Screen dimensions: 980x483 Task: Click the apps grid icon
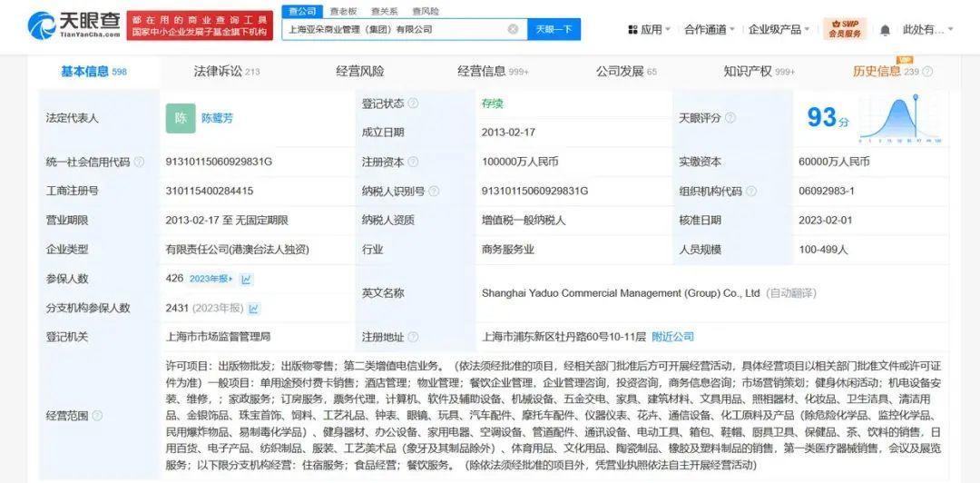632,29
